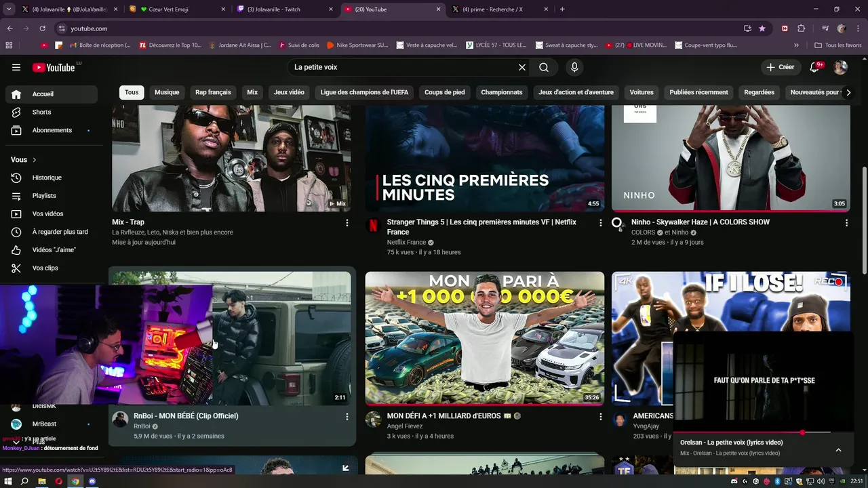The image size is (868, 488).
Task: Open Discord from the taskbar
Action: point(92,481)
